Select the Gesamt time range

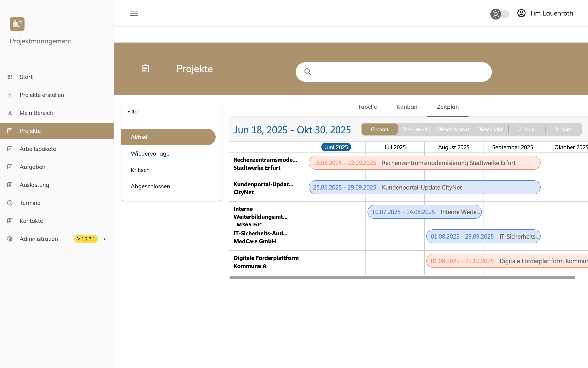380,129
